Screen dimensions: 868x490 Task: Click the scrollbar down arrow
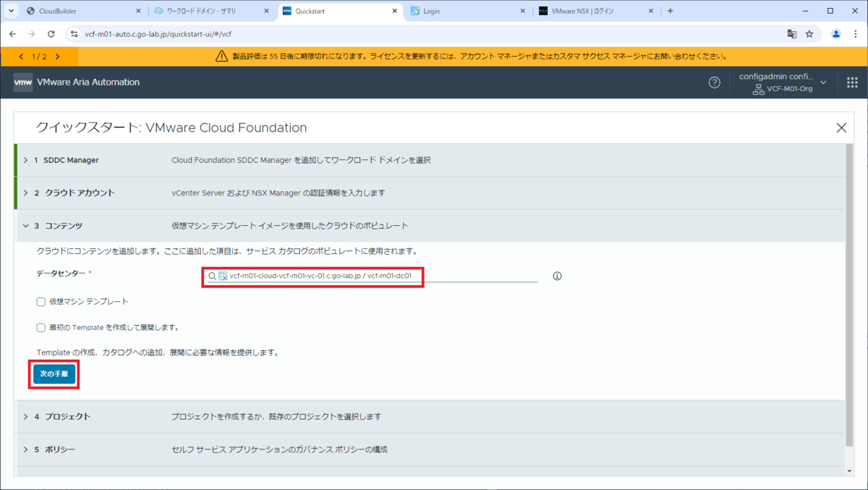[848, 471]
